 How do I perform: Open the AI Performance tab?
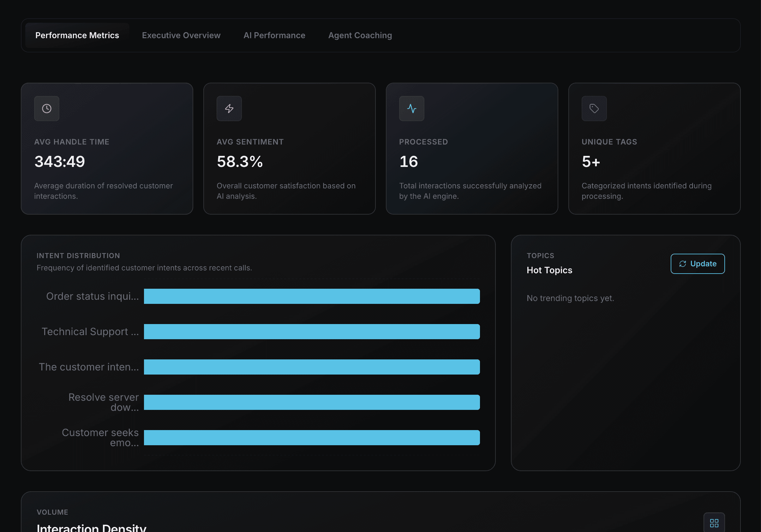coord(274,35)
